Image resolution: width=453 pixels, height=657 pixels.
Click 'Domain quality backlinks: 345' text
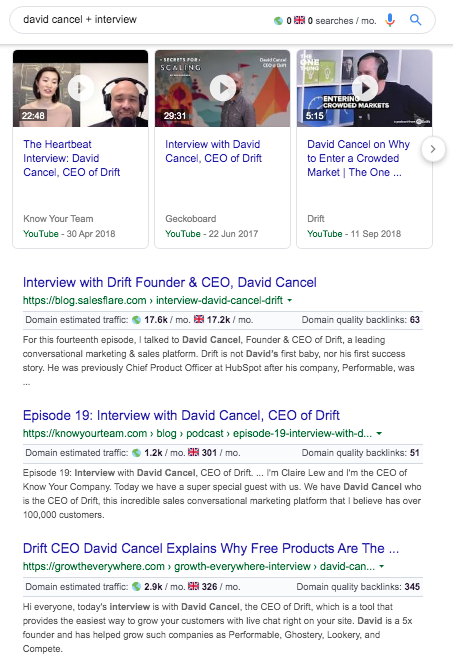(358, 587)
